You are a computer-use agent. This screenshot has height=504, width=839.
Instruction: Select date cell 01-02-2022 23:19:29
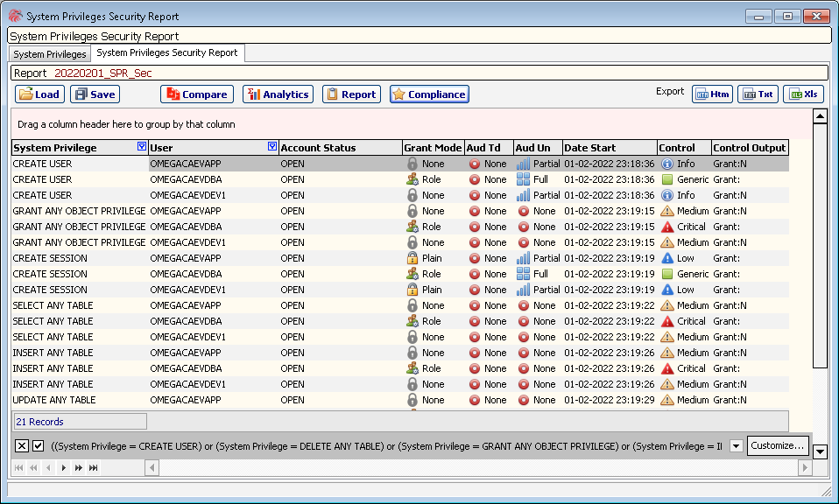pyautogui.click(x=610, y=400)
